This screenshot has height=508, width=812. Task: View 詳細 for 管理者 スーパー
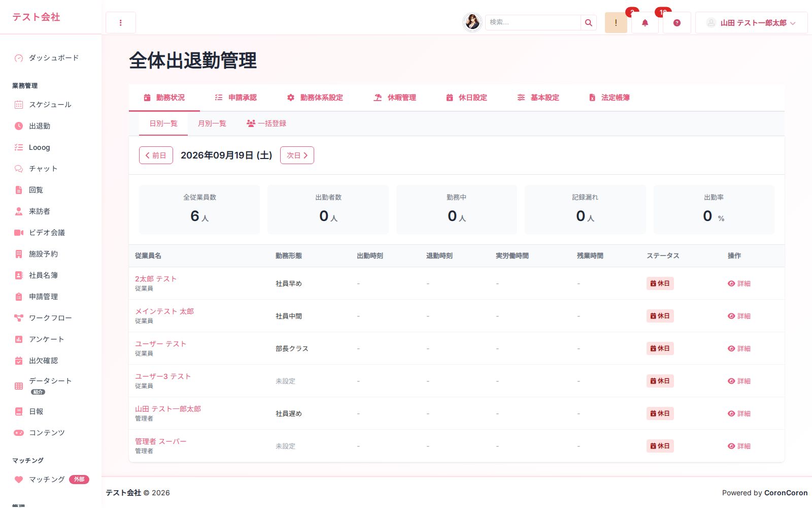tap(739, 446)
